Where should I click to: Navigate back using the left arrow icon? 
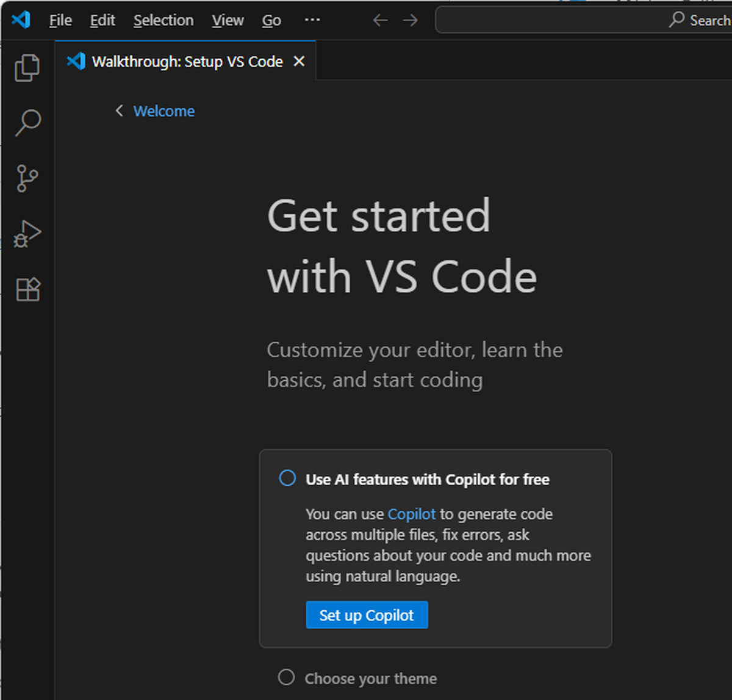click(x=379, y=20)
